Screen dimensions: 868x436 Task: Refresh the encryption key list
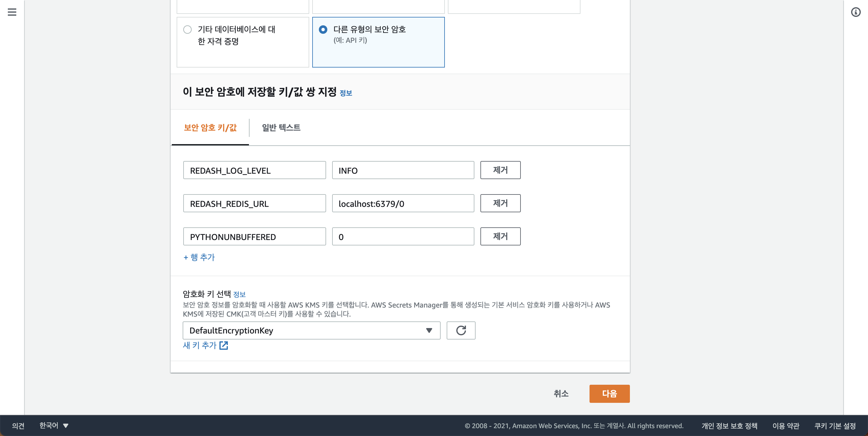pos(461,330)
